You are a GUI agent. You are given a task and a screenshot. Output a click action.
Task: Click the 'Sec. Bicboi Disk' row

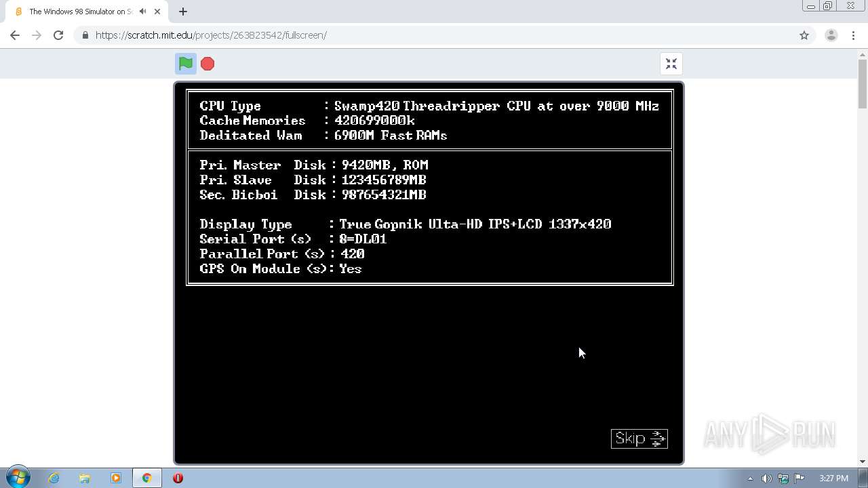313,195
